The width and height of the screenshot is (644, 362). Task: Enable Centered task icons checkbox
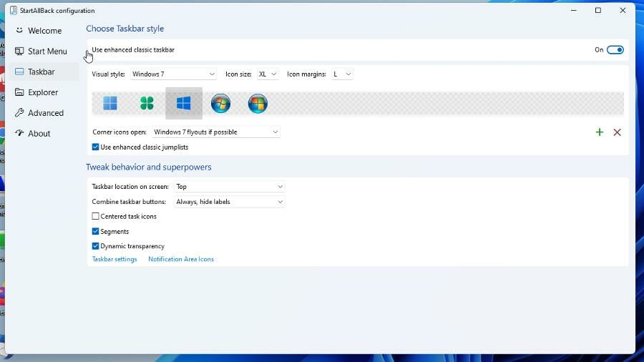tap(95, 216)
